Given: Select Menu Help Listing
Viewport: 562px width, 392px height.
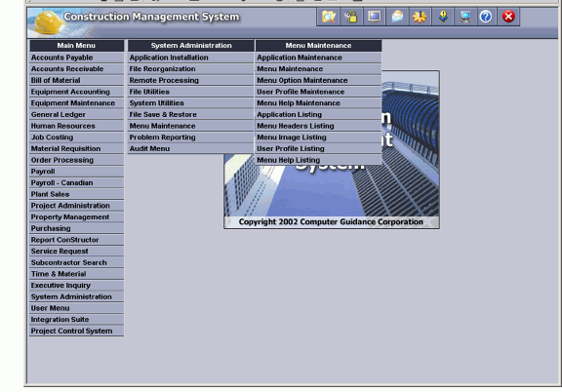Looking at the screenshot, I should click(318, 160).
